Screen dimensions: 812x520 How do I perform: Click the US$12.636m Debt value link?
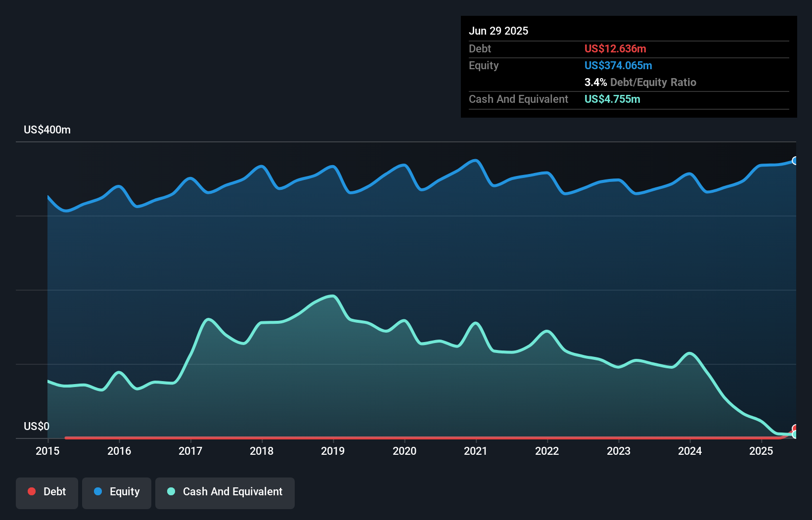tap(615, 48)
